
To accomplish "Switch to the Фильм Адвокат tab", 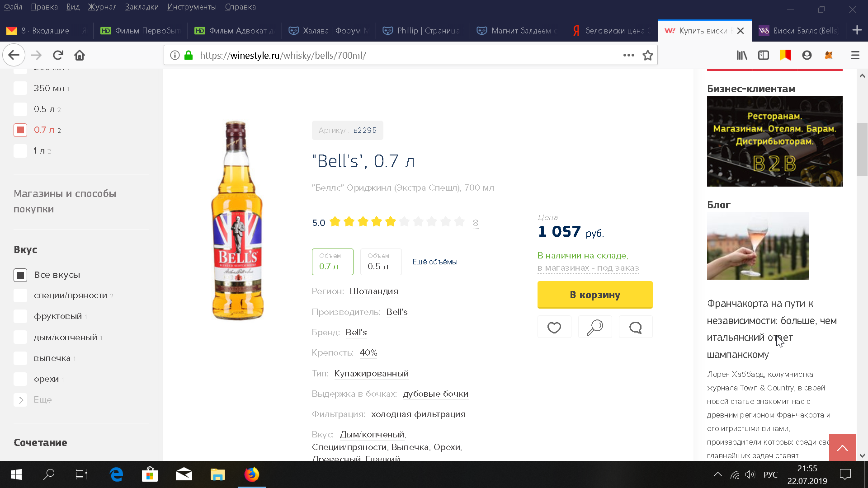I will pyautogui.click(x=234, y=31).
